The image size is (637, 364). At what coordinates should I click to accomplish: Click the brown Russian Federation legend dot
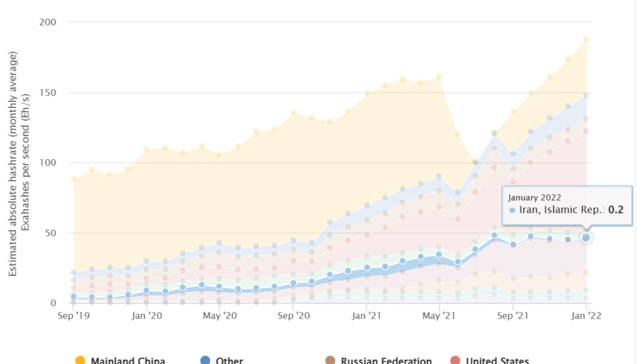pos(331,360)
